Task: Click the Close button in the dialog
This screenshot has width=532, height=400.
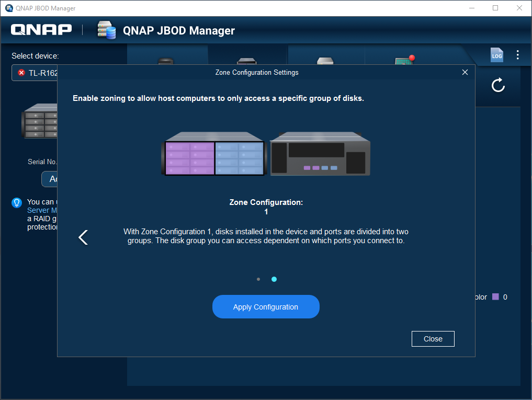Action: click(x=433, y=339)
